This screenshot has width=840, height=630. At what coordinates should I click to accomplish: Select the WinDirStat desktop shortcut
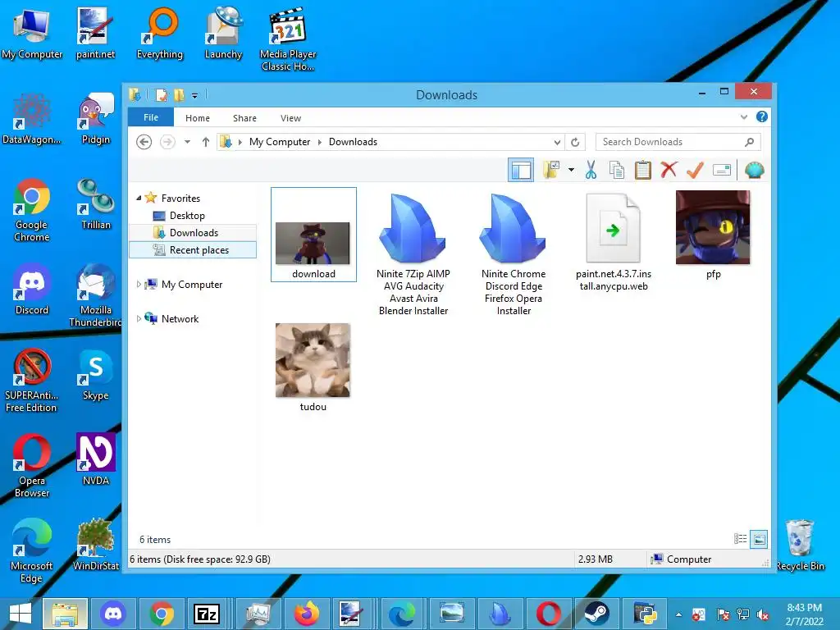tap(96, 545)
